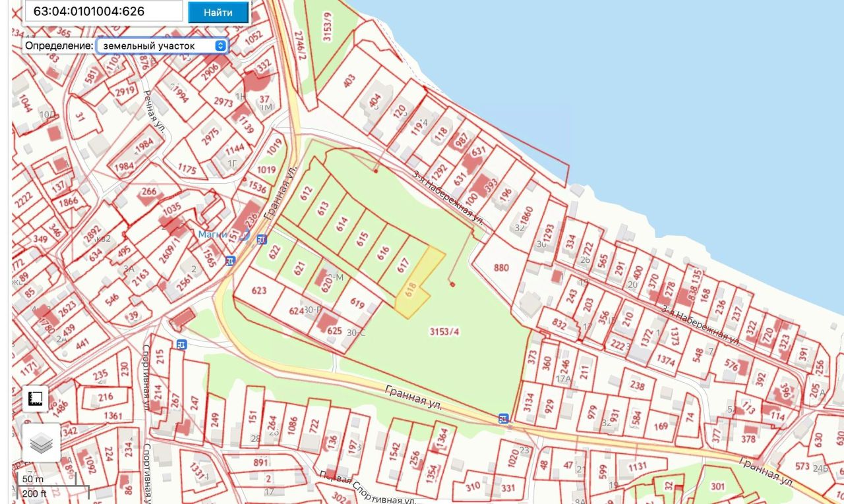Screen dimensions: 844x504
Task: Select large green parcel 3153/4
Action: [443, 331]
